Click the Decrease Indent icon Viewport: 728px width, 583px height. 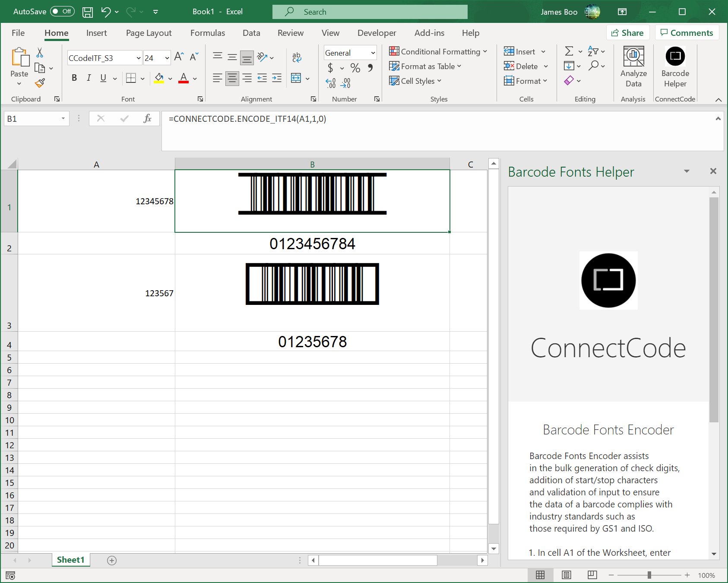[x=262, y=78]
